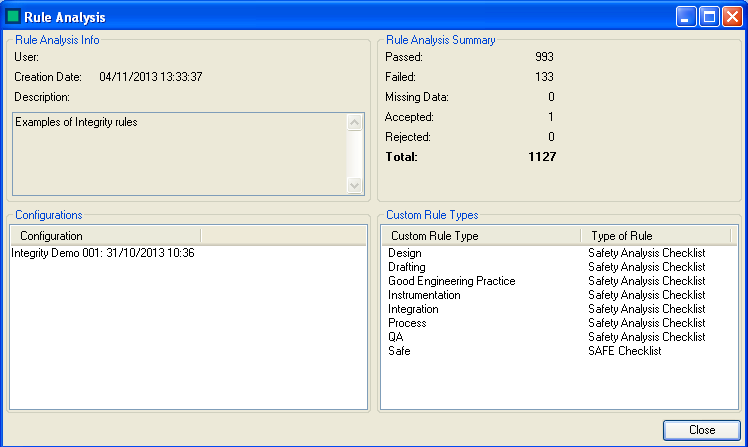This screenshot has width=748, height=447.
Task: Select the Integration rule type row
Action: [x=413, y=310]
